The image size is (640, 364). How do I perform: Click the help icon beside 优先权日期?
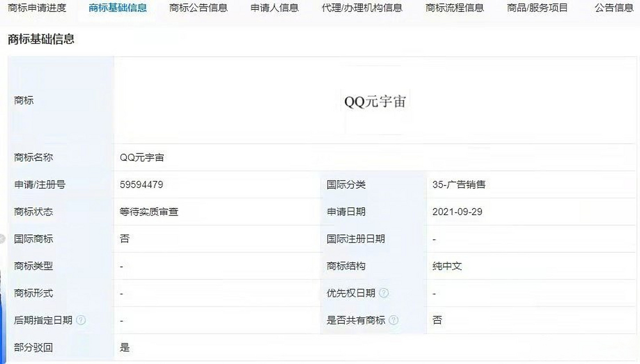[x=384, y=293]
